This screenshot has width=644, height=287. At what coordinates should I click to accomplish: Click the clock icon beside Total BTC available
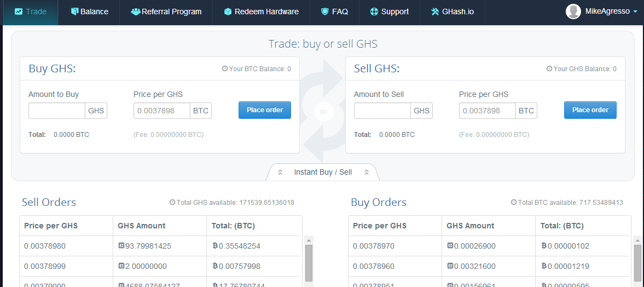(514, 202)
